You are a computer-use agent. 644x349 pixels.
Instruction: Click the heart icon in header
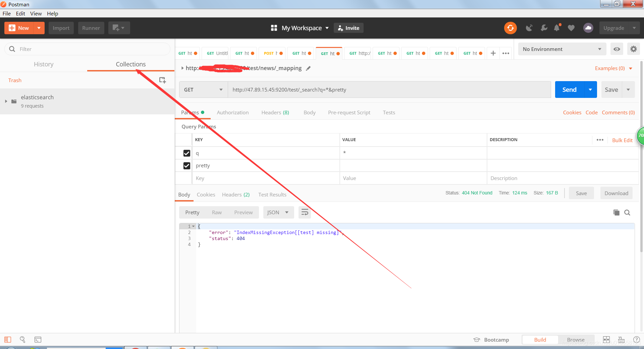tap(571, 28)
